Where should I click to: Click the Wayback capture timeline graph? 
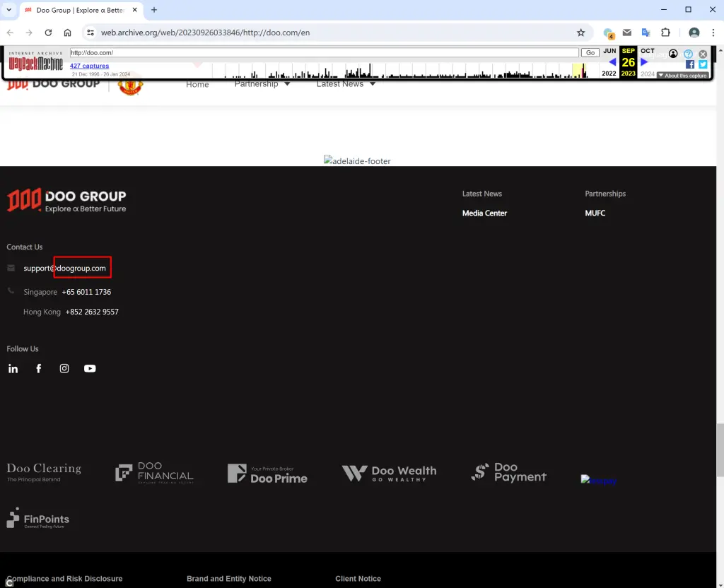(400, 70)
